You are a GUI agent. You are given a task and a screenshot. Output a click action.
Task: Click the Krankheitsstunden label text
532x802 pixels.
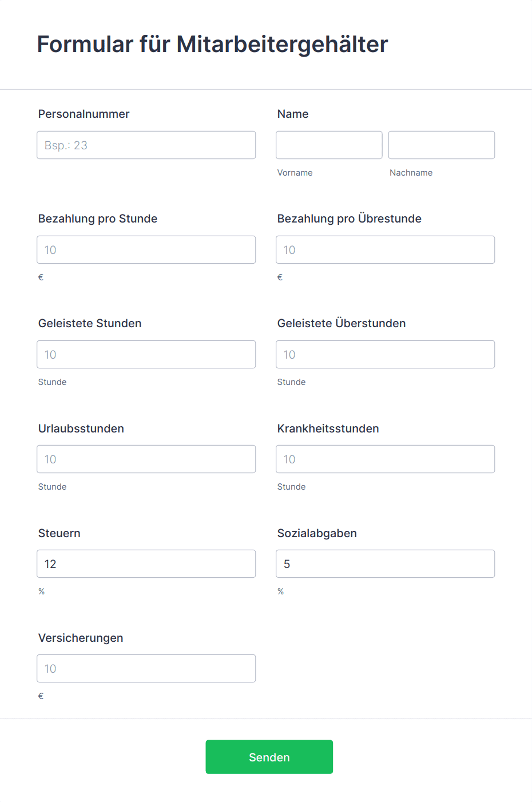tap(328, 428)
